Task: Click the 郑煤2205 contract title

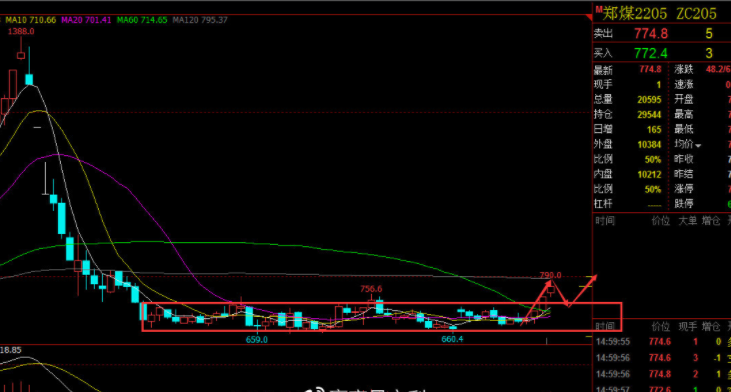Action: tap(635, 14)
